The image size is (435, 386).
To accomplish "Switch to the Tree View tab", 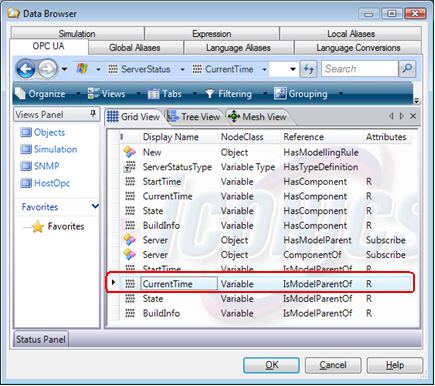I will click(x=193, y=117).
